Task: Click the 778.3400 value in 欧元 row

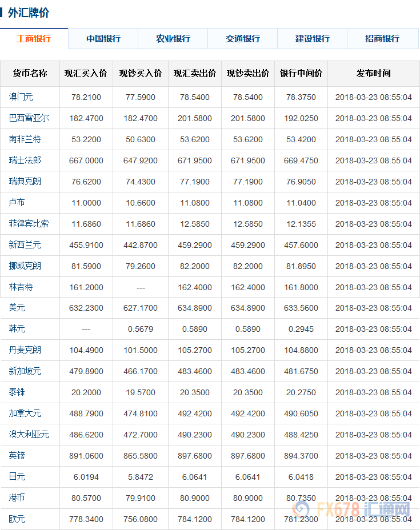Action: [x=86, y=520]
